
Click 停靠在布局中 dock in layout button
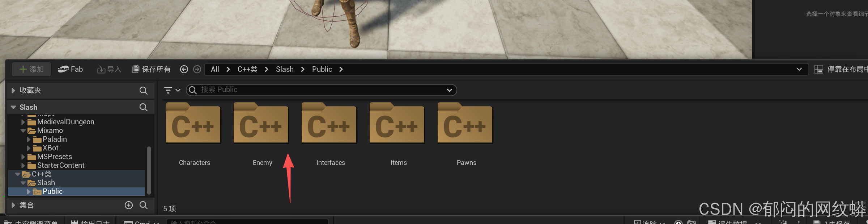pyautogui.click(x=841, y=69)
